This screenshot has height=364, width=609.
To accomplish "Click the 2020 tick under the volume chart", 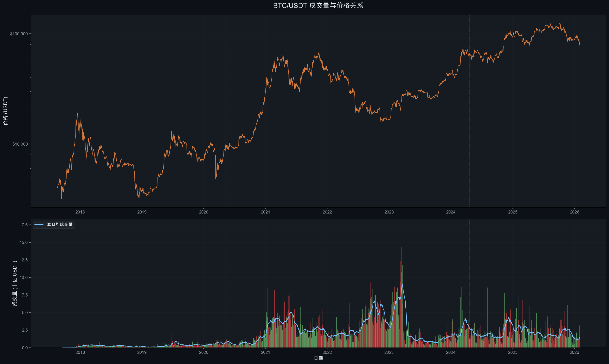I will click(x=203, y=352).
